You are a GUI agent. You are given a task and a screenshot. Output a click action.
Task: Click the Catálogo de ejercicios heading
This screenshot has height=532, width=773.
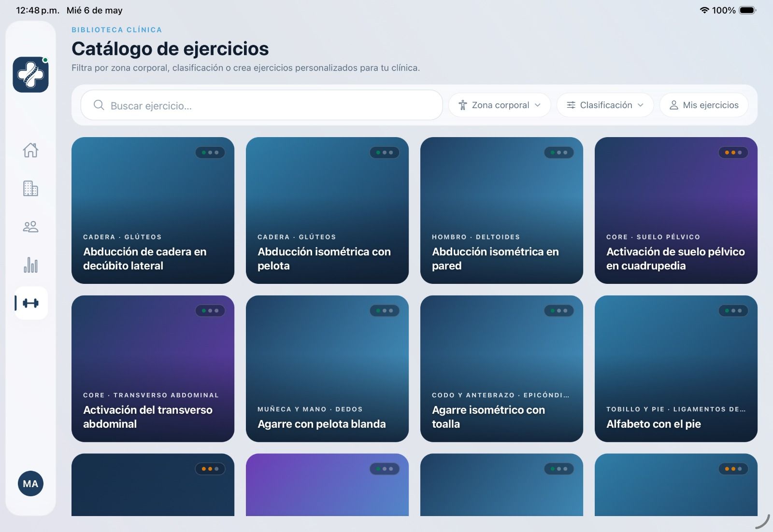[170, 49]
